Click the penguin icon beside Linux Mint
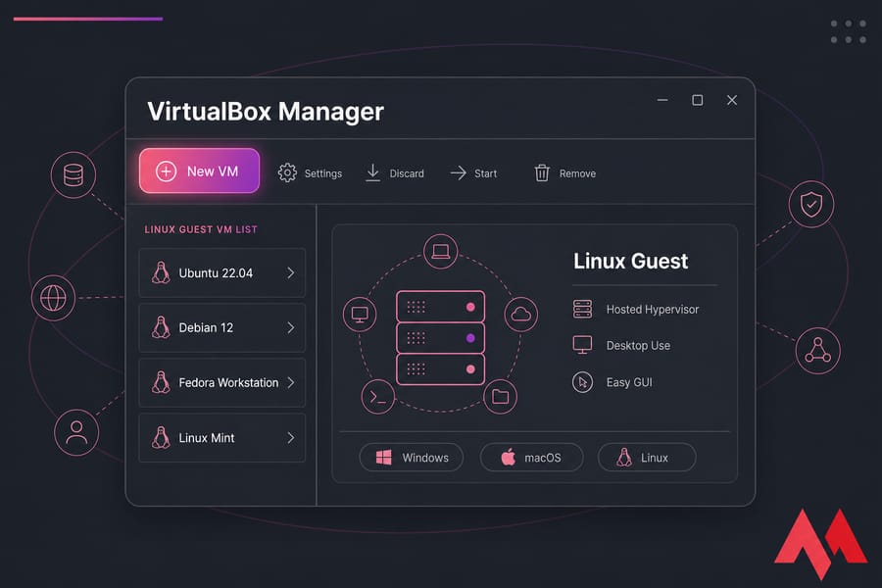The width and height of the screenshot is (882, 588). pyautogui.click(x=161, y=437)
